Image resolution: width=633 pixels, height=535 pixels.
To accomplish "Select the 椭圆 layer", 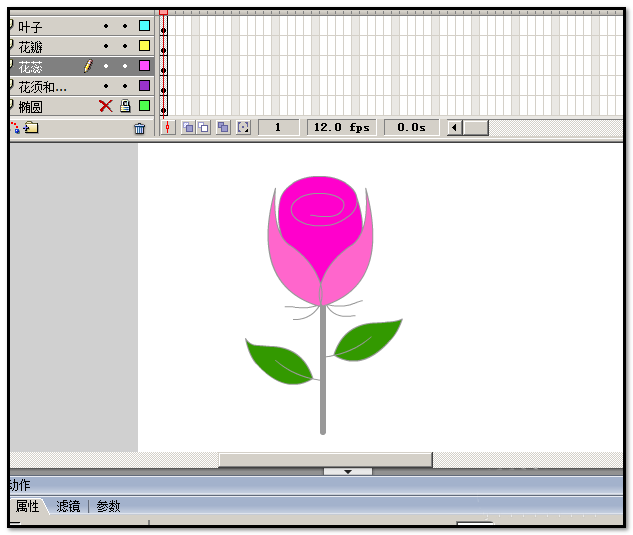I will pyautogui.click(x=81, y=106).
